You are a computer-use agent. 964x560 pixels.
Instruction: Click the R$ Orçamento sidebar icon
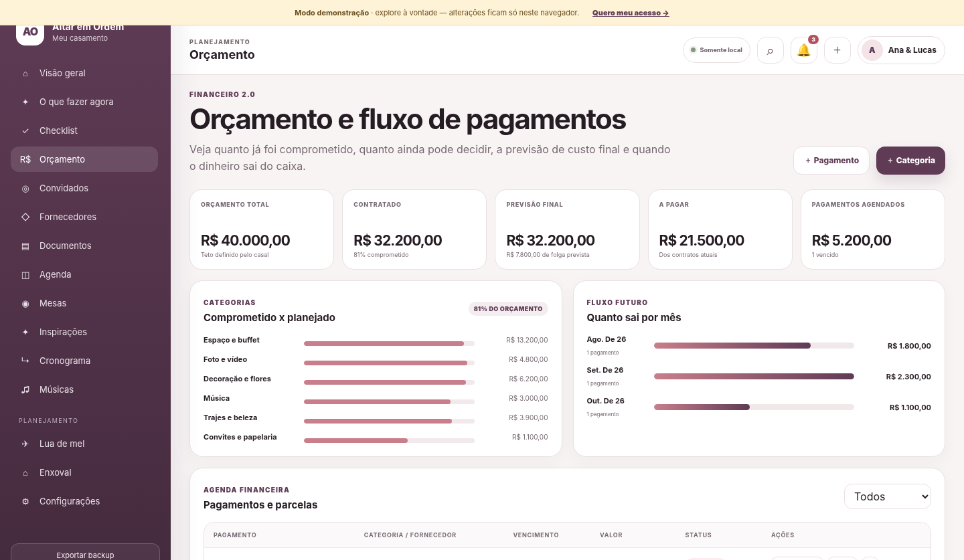[x=25, y=160]
